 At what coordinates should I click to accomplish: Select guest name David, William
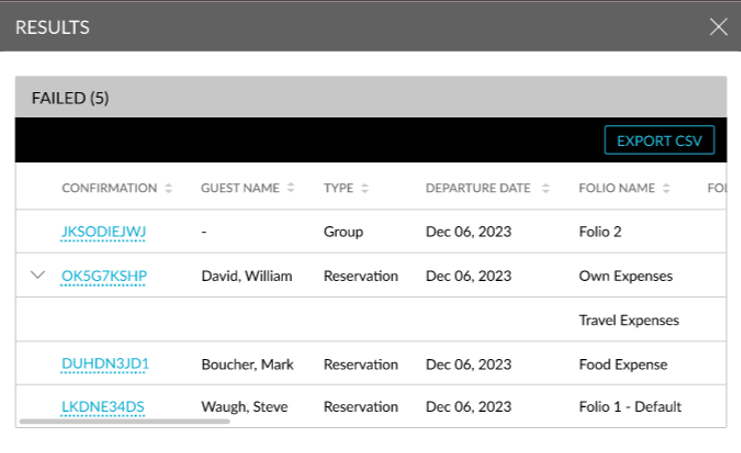(x=247, y=276)
